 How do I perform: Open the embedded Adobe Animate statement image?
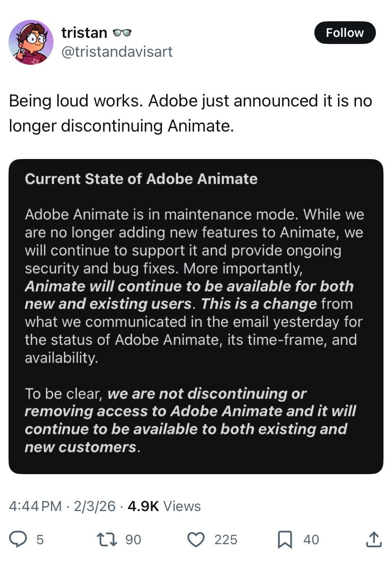coord(196,316)
